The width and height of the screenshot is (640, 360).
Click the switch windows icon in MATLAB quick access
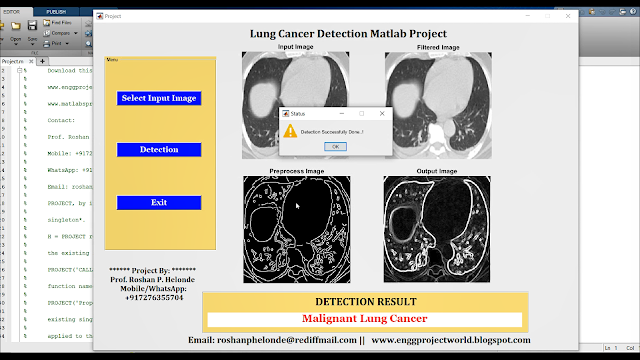point(622,12)
